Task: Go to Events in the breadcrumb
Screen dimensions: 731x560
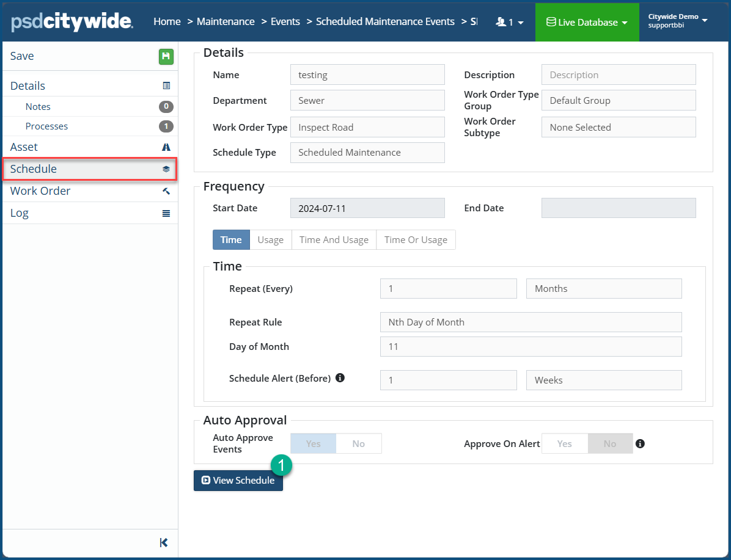Action: tap(285, 21)
